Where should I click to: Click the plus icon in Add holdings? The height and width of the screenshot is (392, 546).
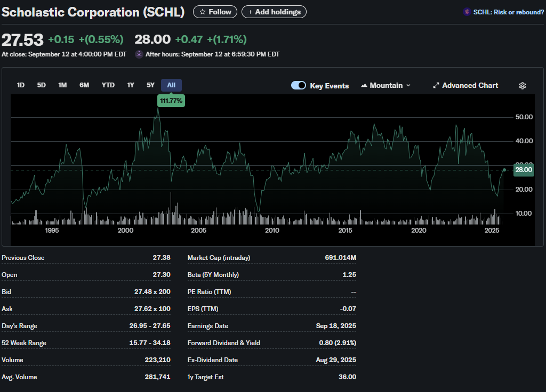coord(250,12)
